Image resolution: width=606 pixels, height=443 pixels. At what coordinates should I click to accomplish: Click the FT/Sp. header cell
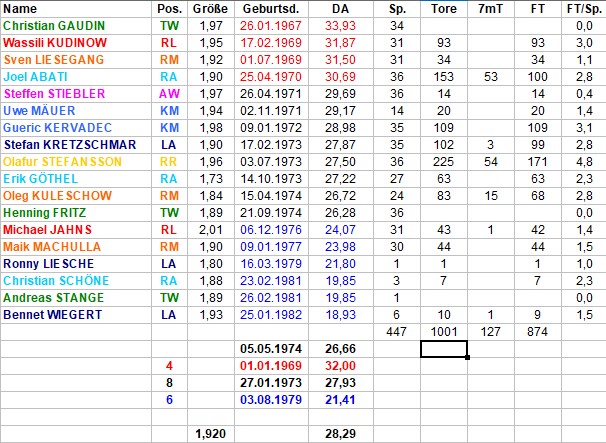582,8
